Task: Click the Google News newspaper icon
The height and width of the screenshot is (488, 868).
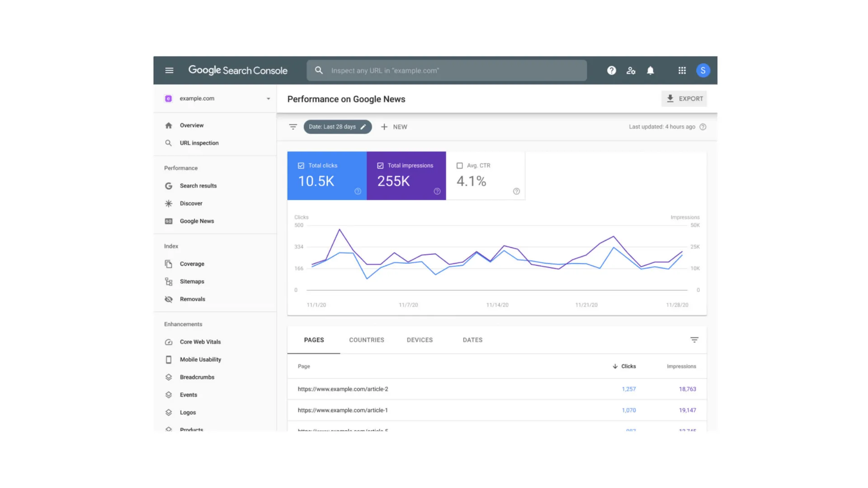Action: (169, 221)
